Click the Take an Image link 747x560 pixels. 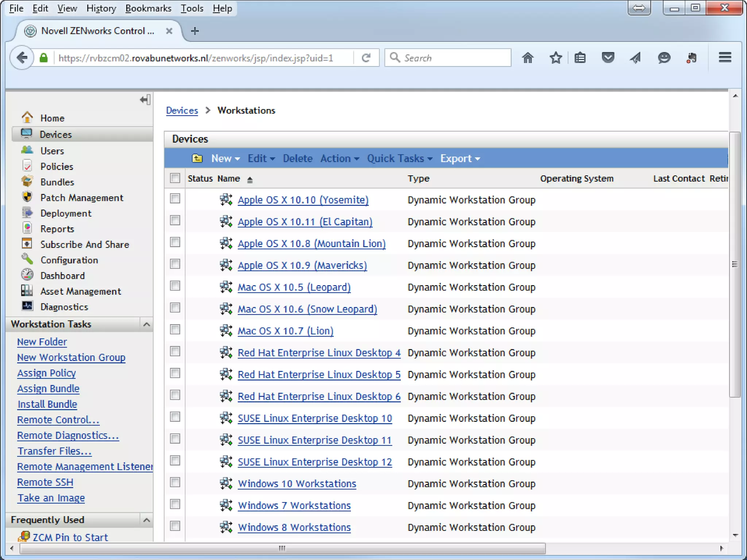(51, 498)
